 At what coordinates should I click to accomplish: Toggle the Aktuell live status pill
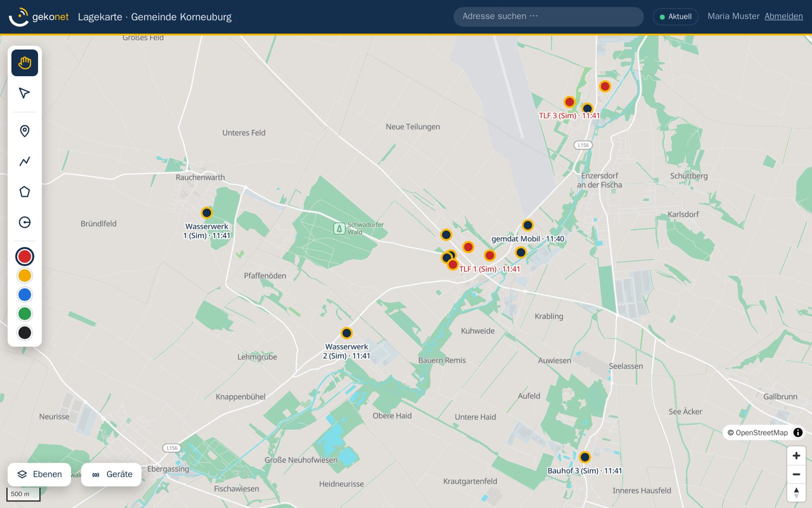click(x=675, y=17)
